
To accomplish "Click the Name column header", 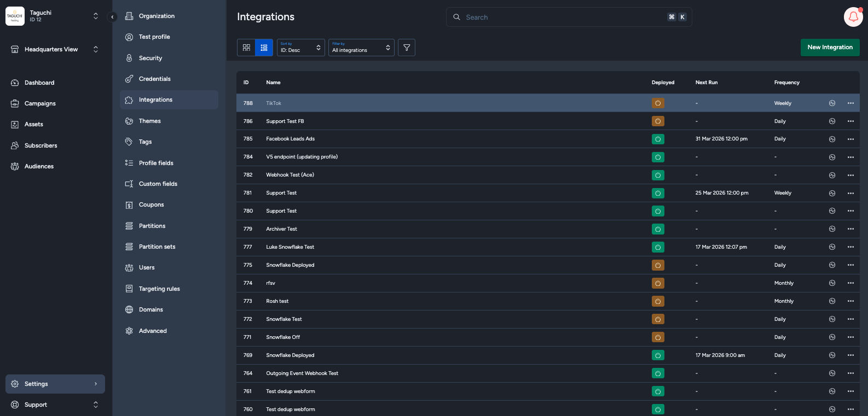I will point(273,83).
